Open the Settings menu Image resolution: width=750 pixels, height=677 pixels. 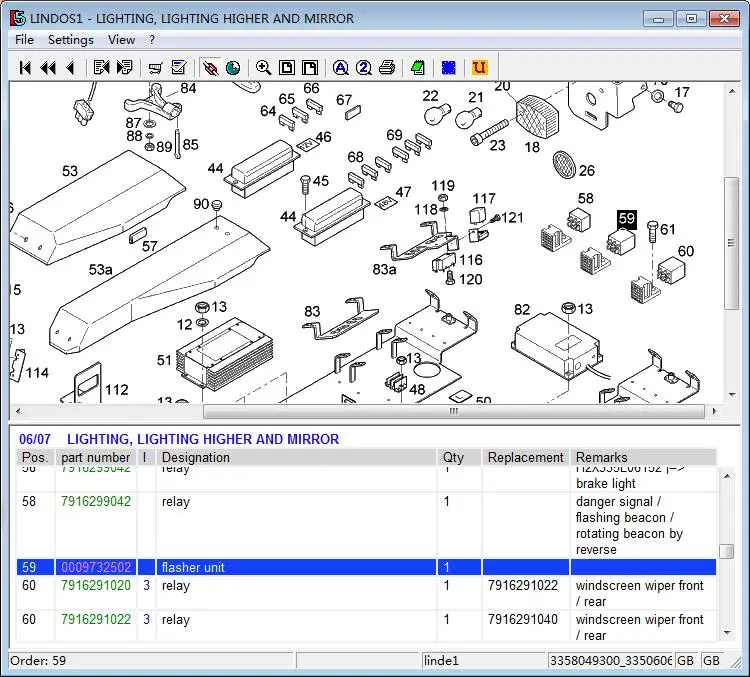click(71, 40)
